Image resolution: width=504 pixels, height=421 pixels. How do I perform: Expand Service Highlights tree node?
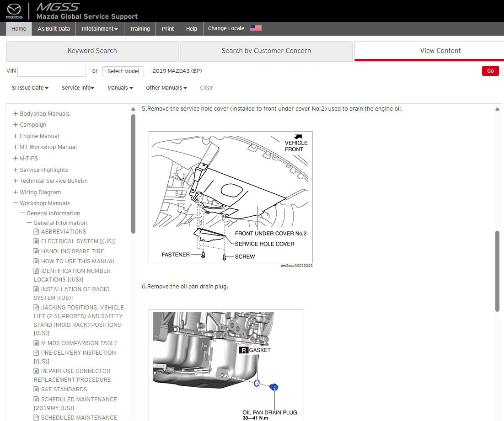(15, 170)
